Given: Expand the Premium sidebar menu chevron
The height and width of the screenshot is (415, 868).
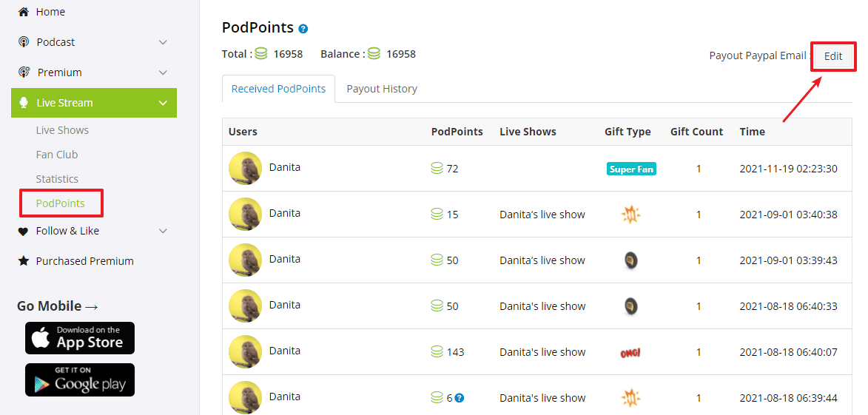Looking at the screenshot, I should [x=163, y=72].
